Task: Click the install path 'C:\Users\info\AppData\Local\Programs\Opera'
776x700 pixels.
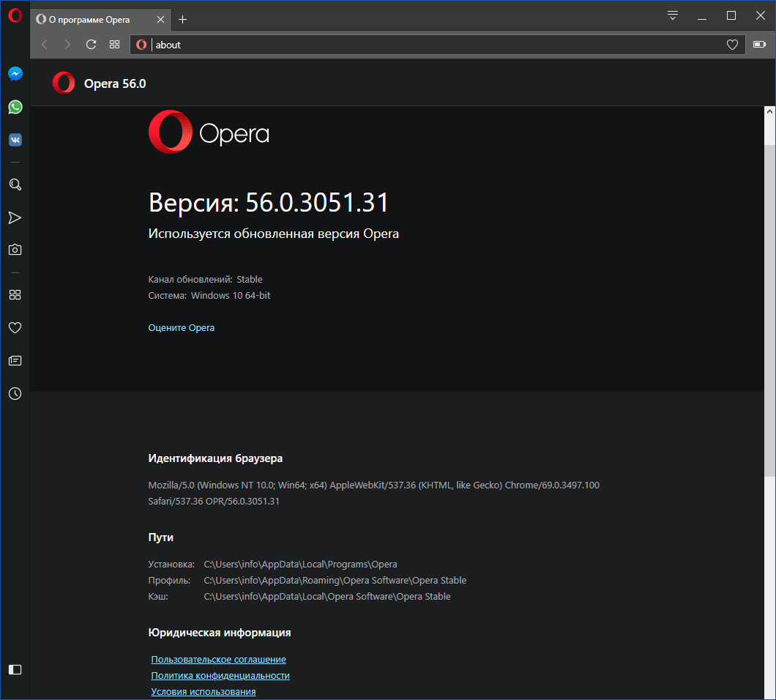Action: pyautogui.click(x=300, y=565)
